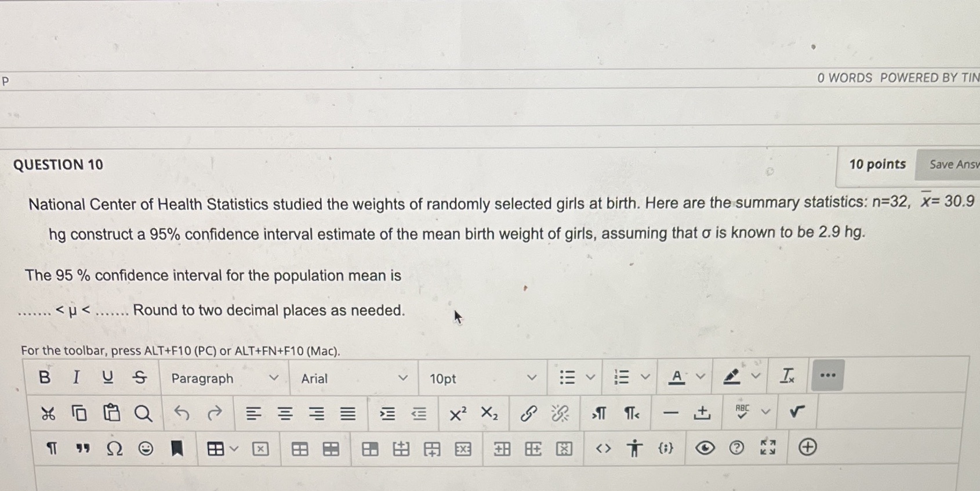Image resolution: width=980 pixels, height=491 pixels.
Task: Apply the text color (A) button
Action: (x=676, y=377)
